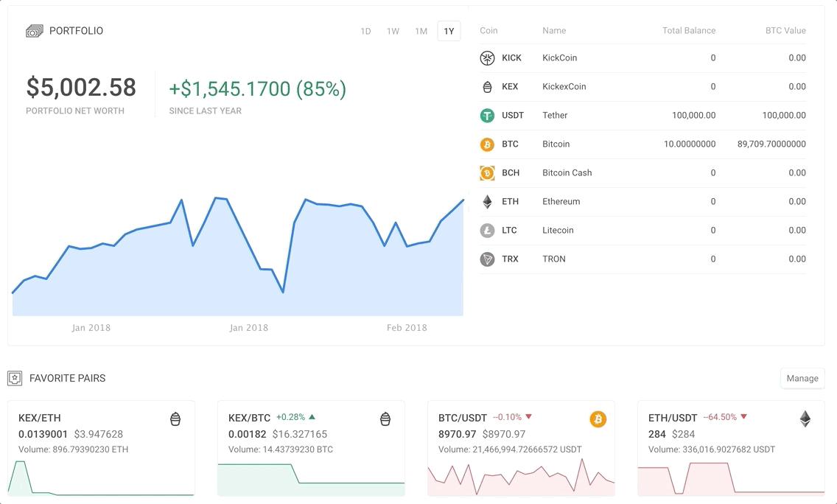Click red down arrow on BTC/USDT card
This screenshot has width=837, height=504.
(x=528, y=417)
